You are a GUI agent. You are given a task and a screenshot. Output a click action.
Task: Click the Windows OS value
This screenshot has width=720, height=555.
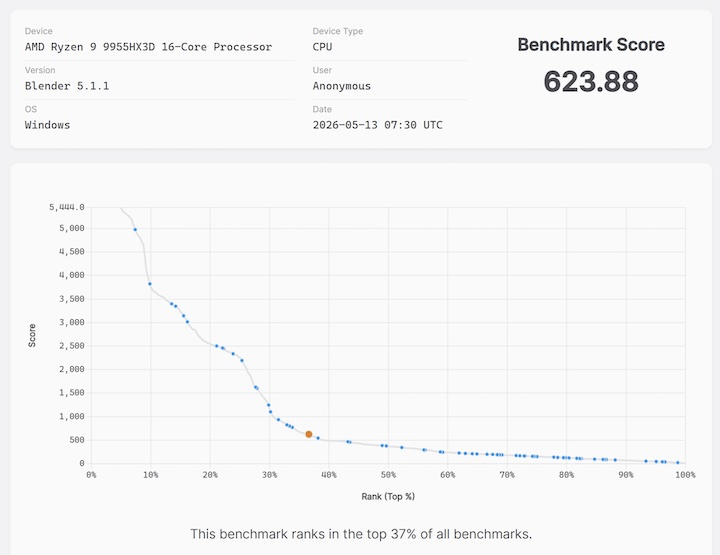(47, 125)
